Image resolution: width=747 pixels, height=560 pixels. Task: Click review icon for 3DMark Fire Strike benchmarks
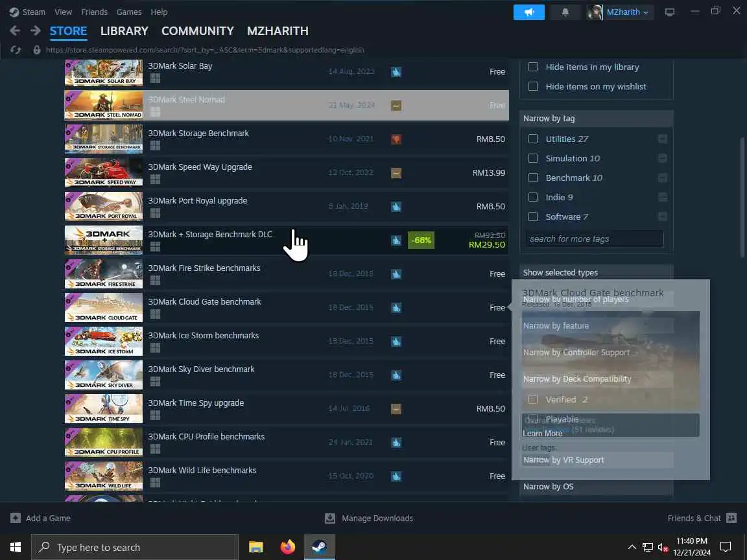tap(396, 274)
